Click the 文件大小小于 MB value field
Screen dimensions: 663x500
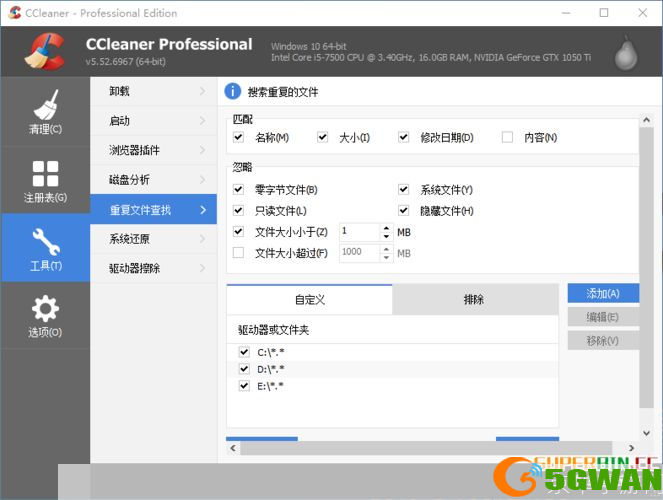(x=360, y=232)
